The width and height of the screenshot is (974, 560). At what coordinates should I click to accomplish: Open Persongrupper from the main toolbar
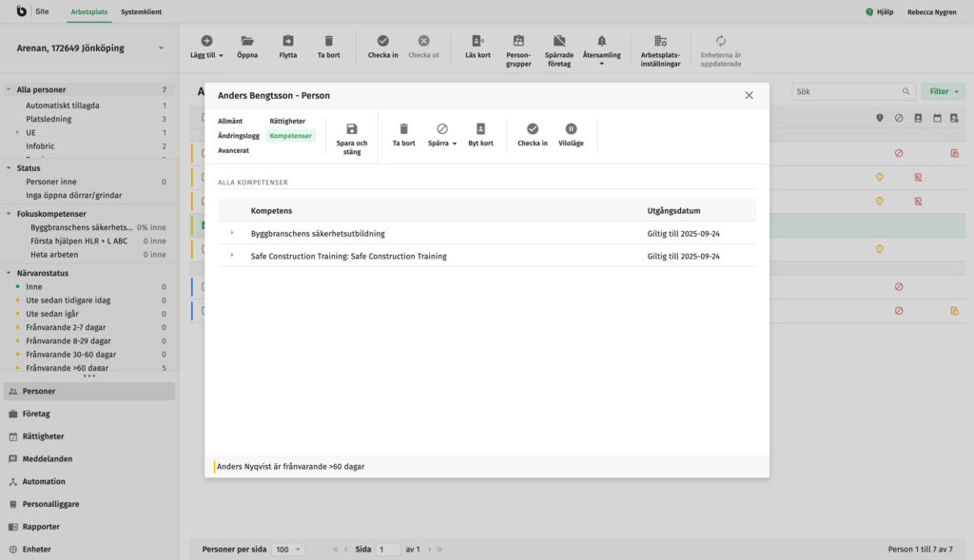[518, 41]
